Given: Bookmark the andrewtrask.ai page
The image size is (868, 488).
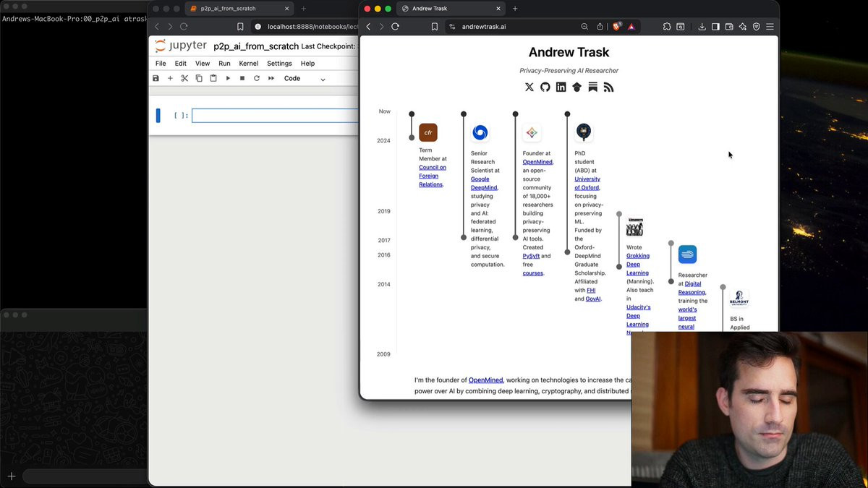Looking at the screenshot, I should (x=435, y=27).
